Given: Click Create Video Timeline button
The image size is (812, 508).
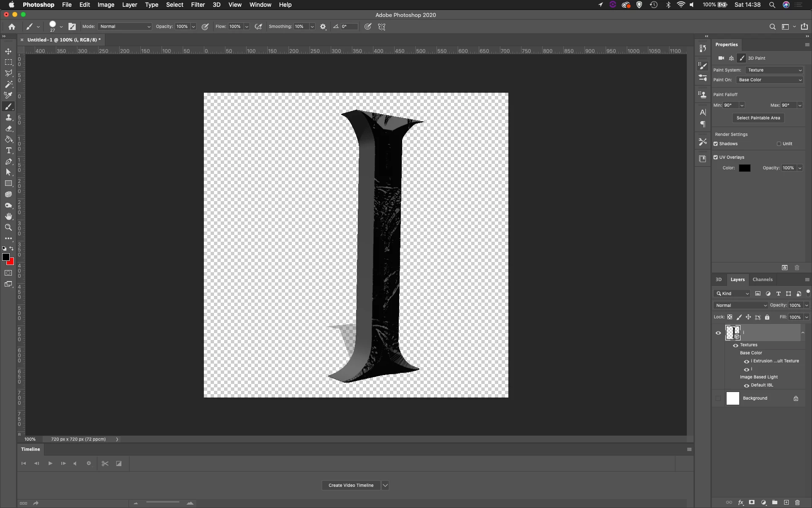Looking at the screenshot, I should pos(351,485).
